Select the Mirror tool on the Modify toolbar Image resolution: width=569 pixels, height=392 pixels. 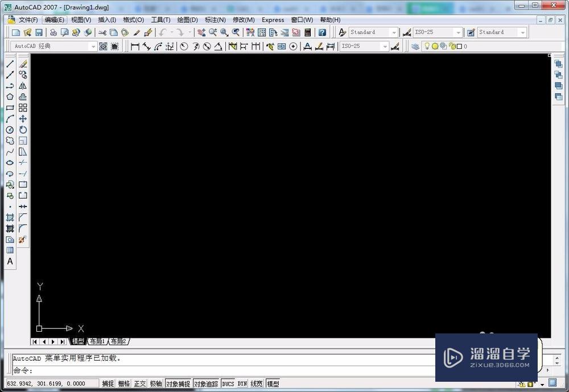(23, 85)
